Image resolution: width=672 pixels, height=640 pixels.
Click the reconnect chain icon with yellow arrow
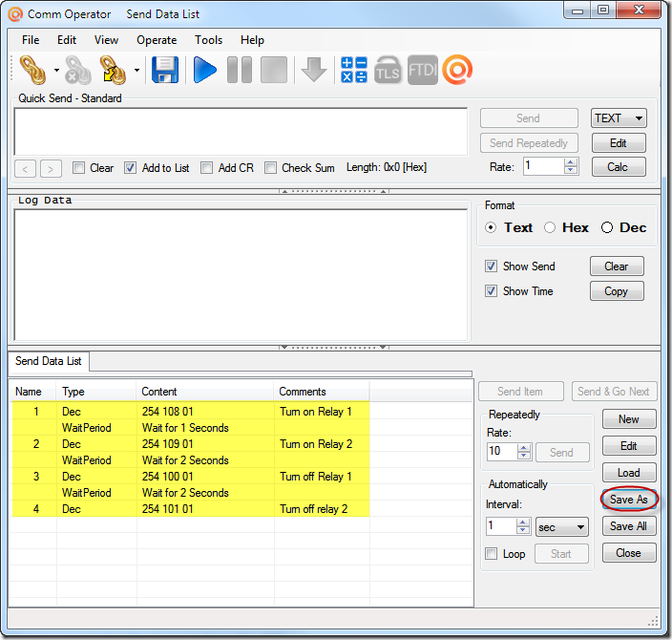click(113, 70)
